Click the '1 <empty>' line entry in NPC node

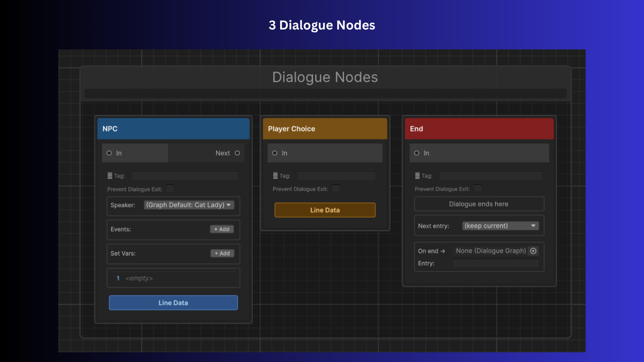pos(173,278)
